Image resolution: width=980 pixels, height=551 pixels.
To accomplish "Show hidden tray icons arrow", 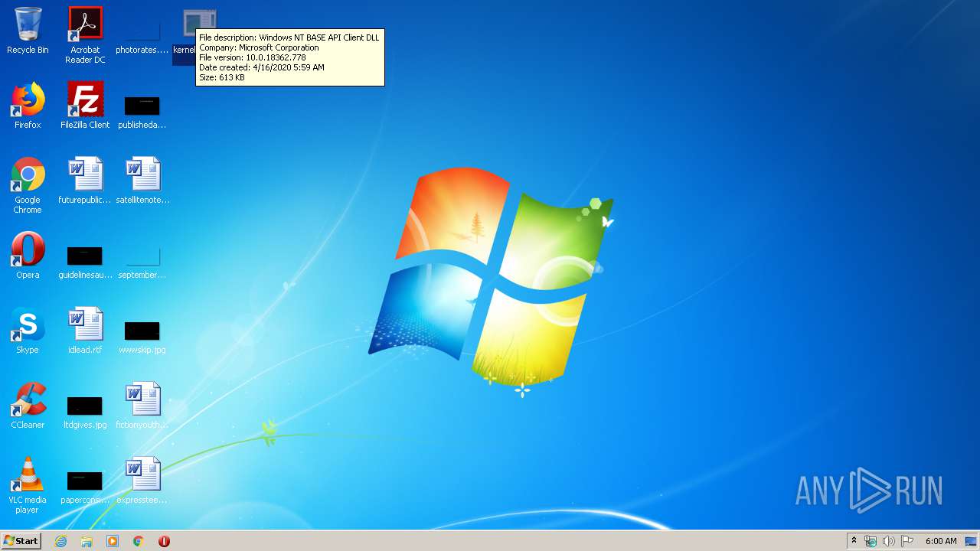I will [x=854, y=541].
